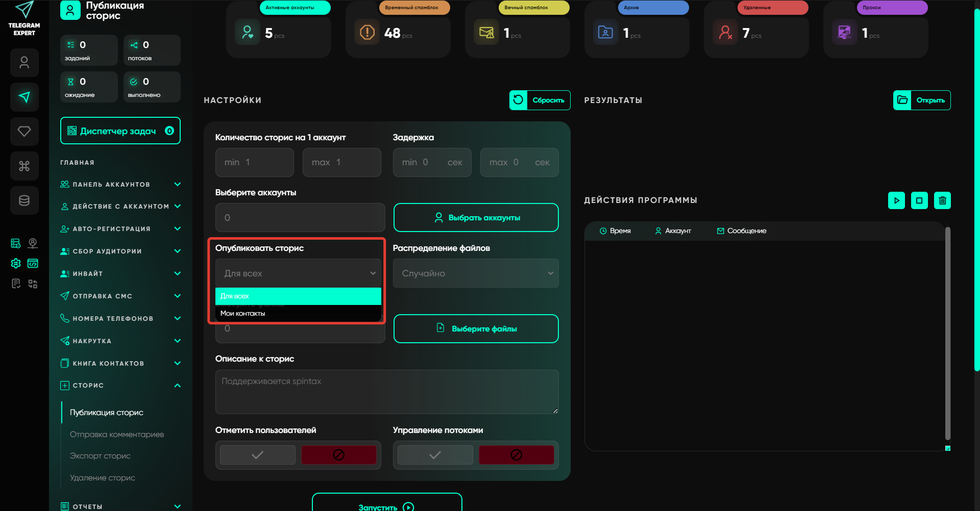Open the database icon in sidebar
The width and height of the screenshot is (980, 511).
[24, 200]
